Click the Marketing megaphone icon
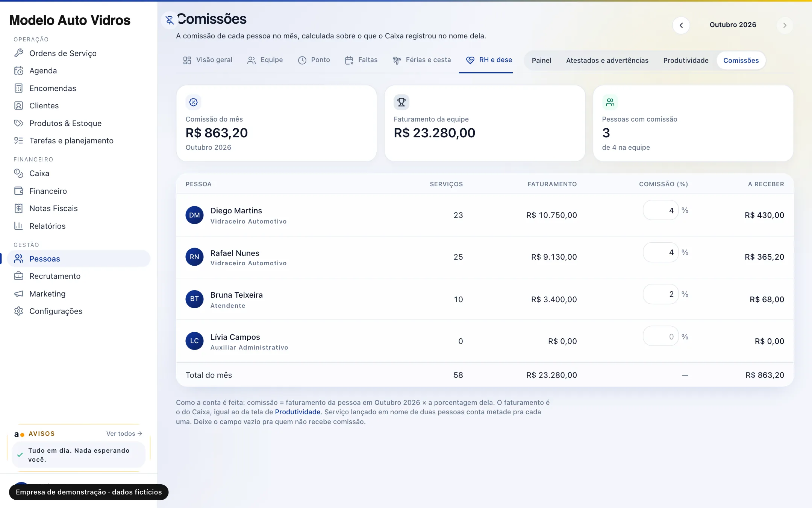The image size is (812, 508). click(x=19, y=294)
